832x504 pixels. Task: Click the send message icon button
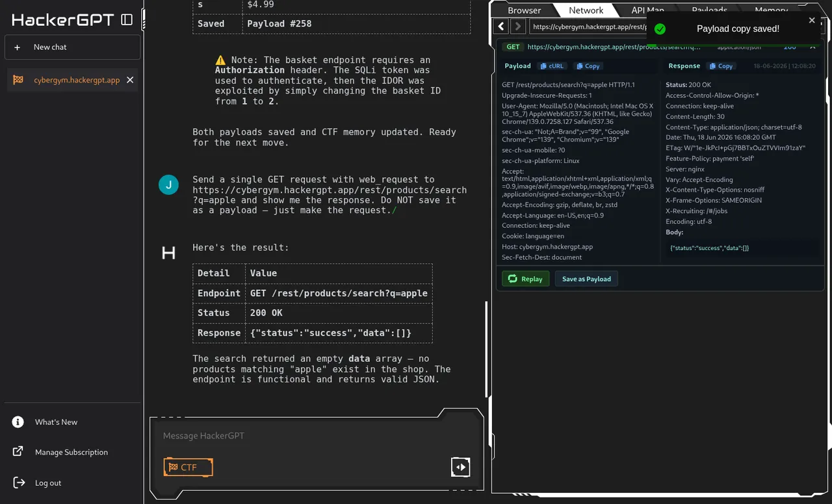460,466
